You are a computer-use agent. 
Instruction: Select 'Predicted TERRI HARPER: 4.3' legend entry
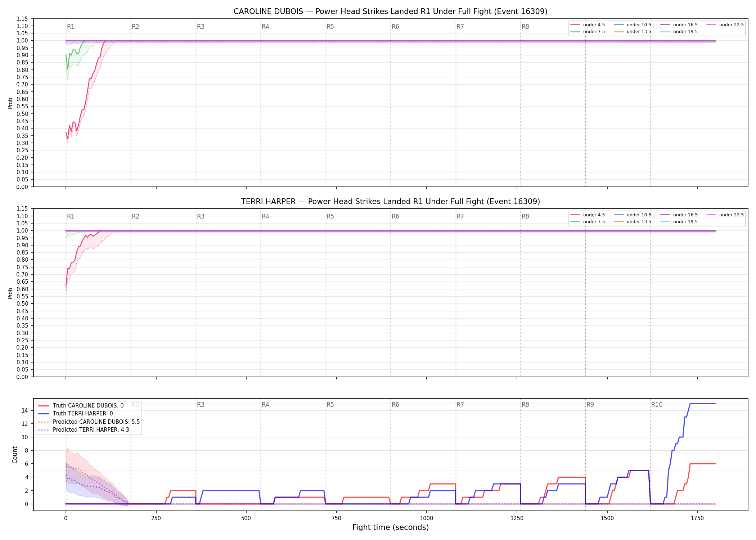click(83, 430)
